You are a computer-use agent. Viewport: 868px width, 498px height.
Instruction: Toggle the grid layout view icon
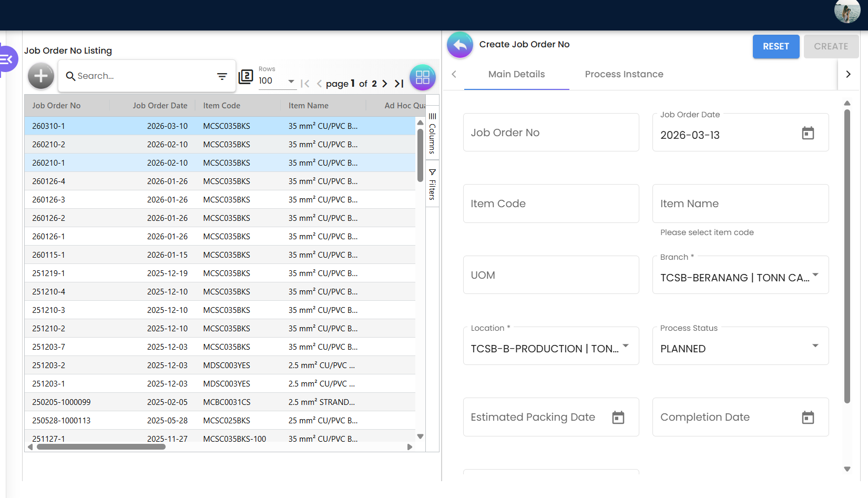click(x=422, y=77)
